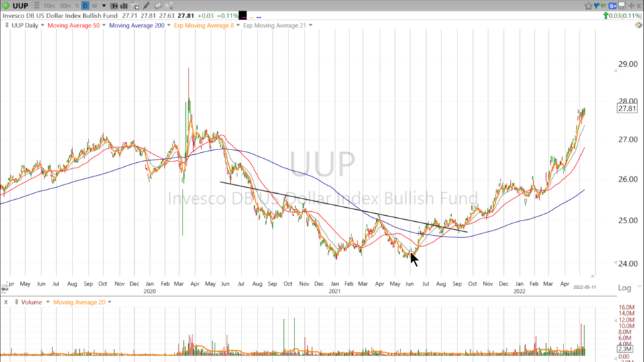Viewport: 644px width, 362px height.
Task: Toggle the Log scale button
Action: pyautogui.click(x=625, y=288)
